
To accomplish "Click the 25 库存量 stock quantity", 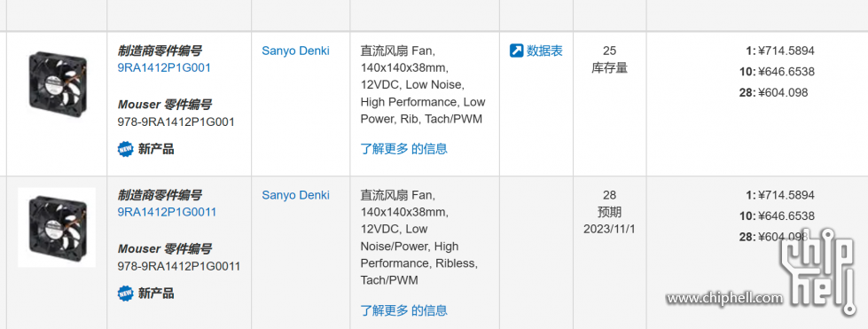I will click(x=609, y=59).
